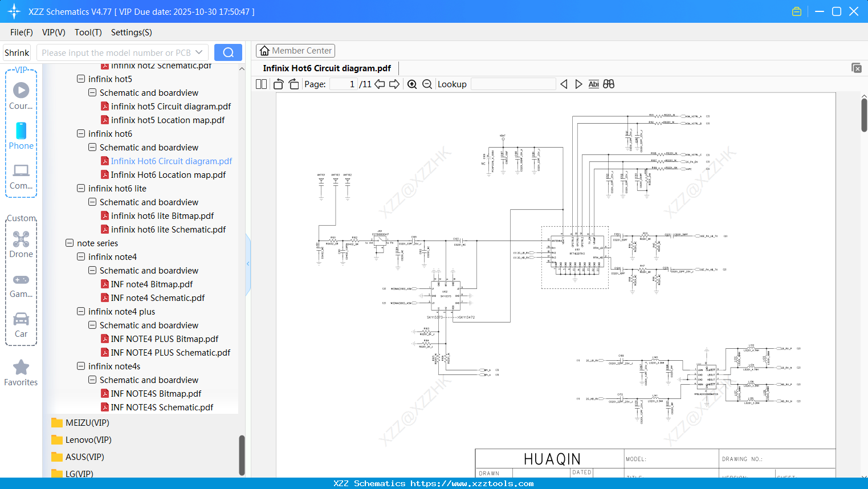The image size is (868, 489).
Task: Open the Tool(T) menu
Action: click(88, 32)
